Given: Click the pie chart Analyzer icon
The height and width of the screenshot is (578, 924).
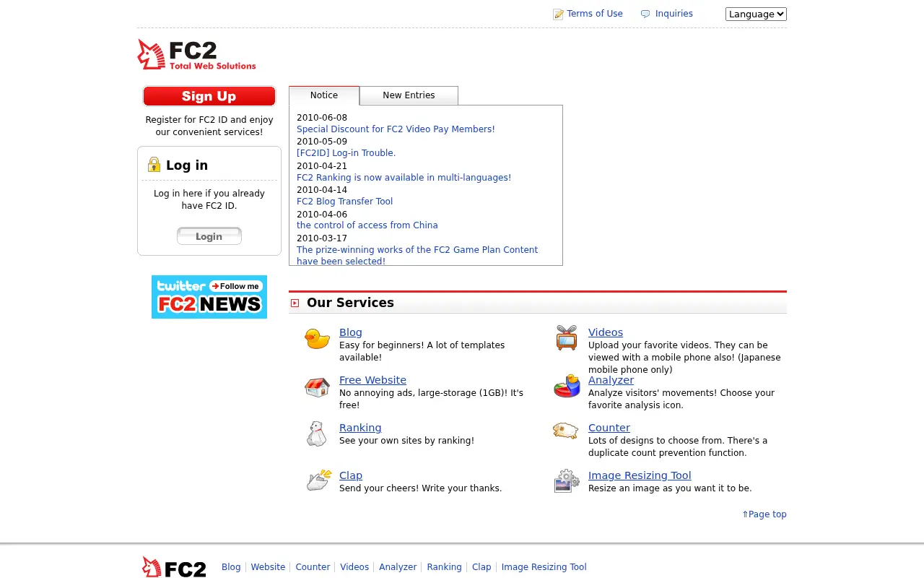Looking at the screenshot, I should coord(567,386).
